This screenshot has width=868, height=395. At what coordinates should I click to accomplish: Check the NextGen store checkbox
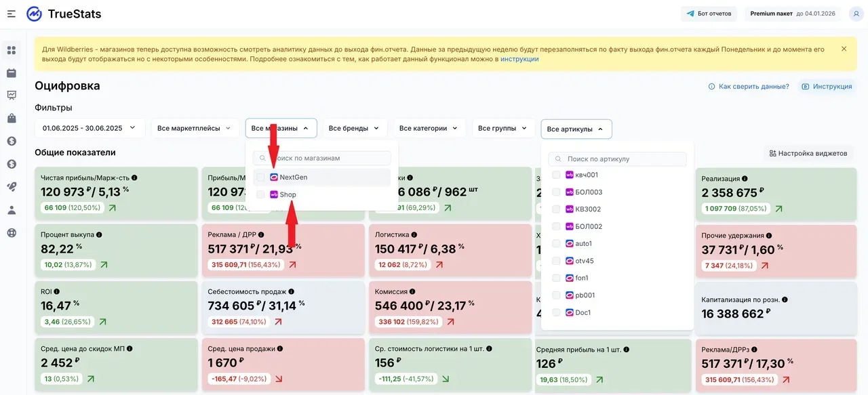(x=260, y=177)
